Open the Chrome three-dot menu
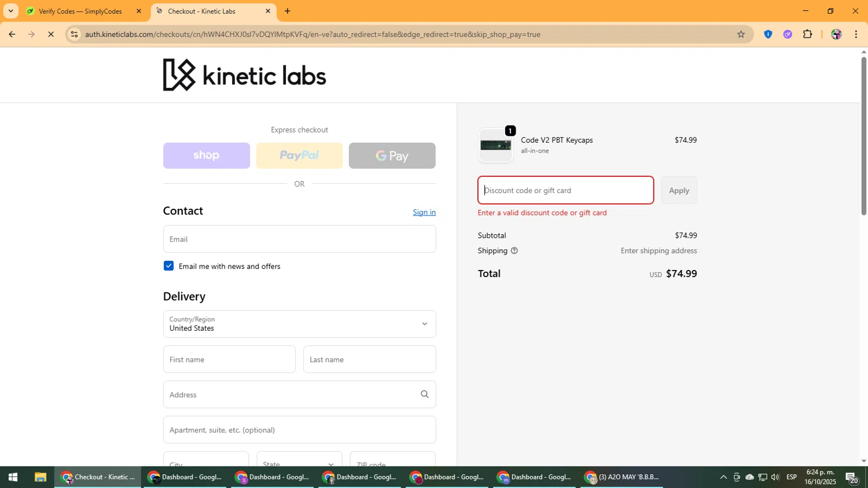The width and height of the screenshot is (868, 488). tap(856, 34)
